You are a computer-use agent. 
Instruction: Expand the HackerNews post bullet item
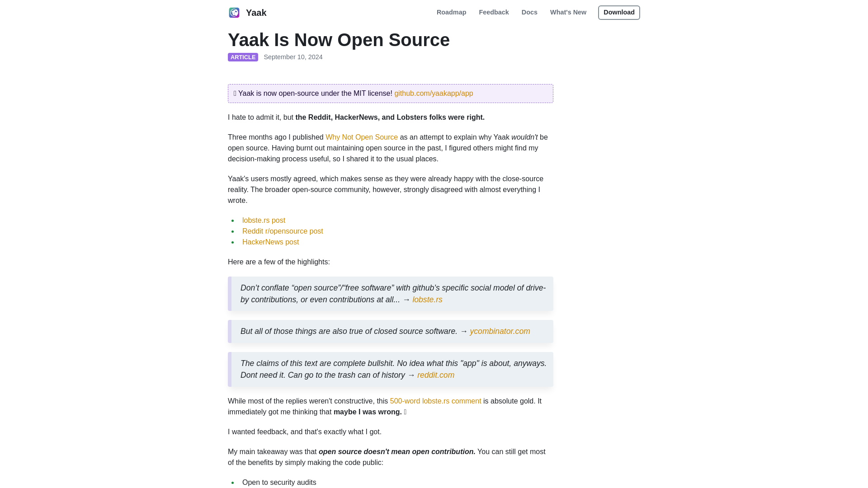pos(270,242)
